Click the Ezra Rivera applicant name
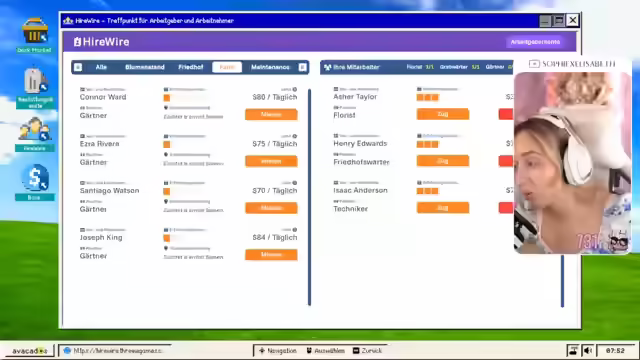The height and width of the screenshot is (360, 640). pos(100,144)
